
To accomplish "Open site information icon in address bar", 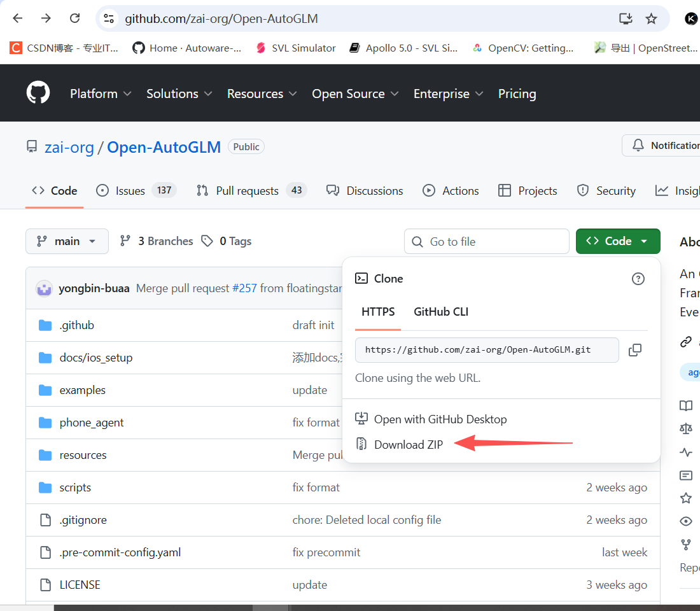I will [108, 18].
